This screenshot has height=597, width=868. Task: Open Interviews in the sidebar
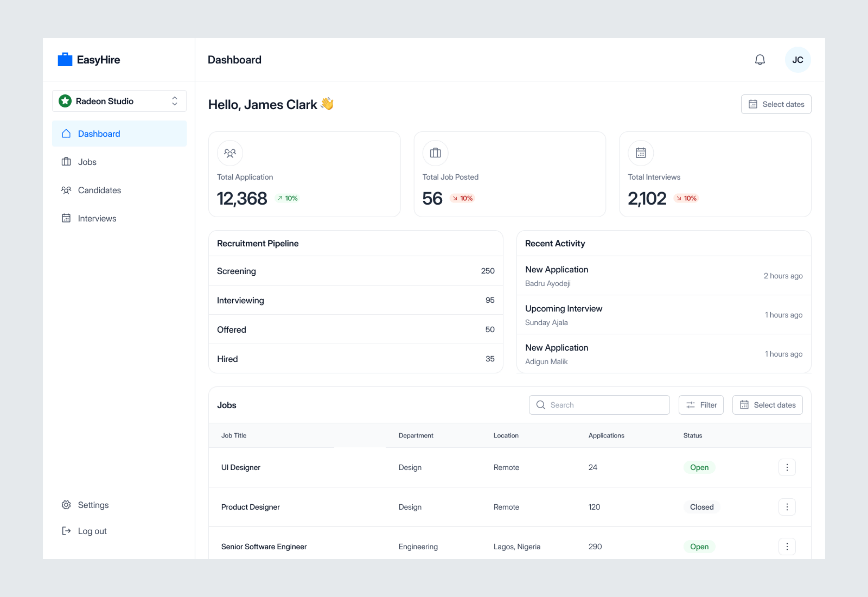pyautogui.click(x=119, y=218)
